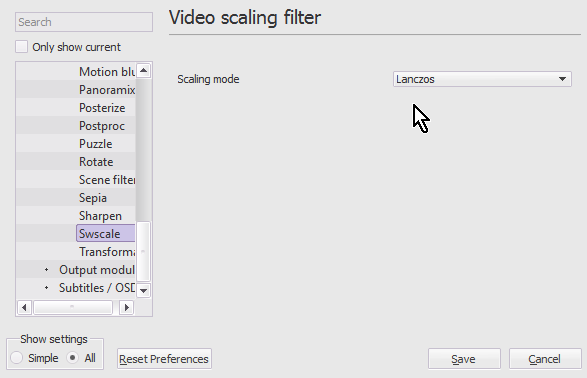
Task: Expand the Subtitles / OSD tree node
Action: [x=46, y=288]
